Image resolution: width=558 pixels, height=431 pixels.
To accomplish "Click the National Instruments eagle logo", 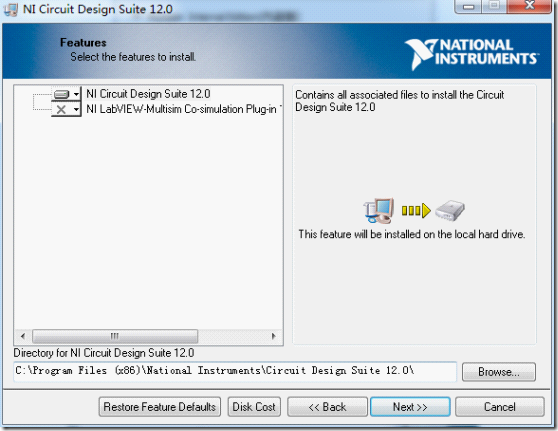I will 421,54.
